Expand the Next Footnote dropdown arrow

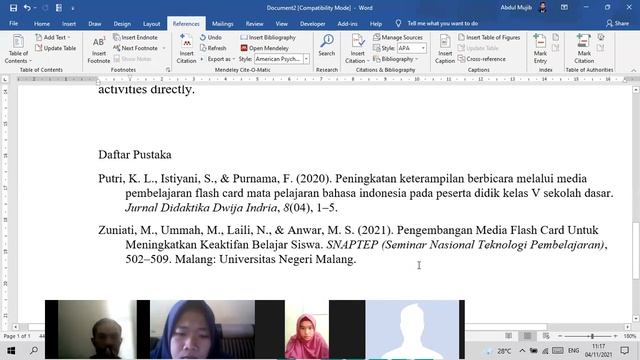164,48
